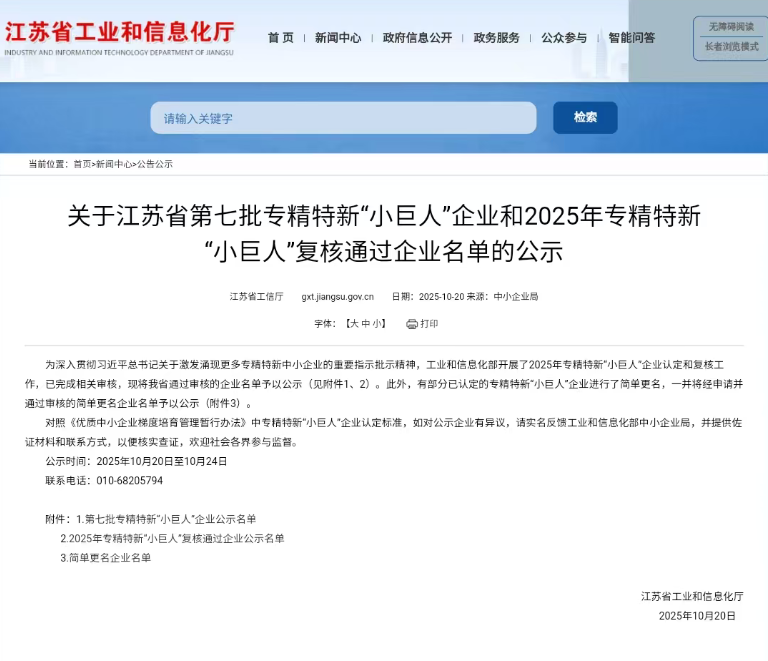Go to 首页 in the breadcrumb
768x661 pixels.
(82, 164)
